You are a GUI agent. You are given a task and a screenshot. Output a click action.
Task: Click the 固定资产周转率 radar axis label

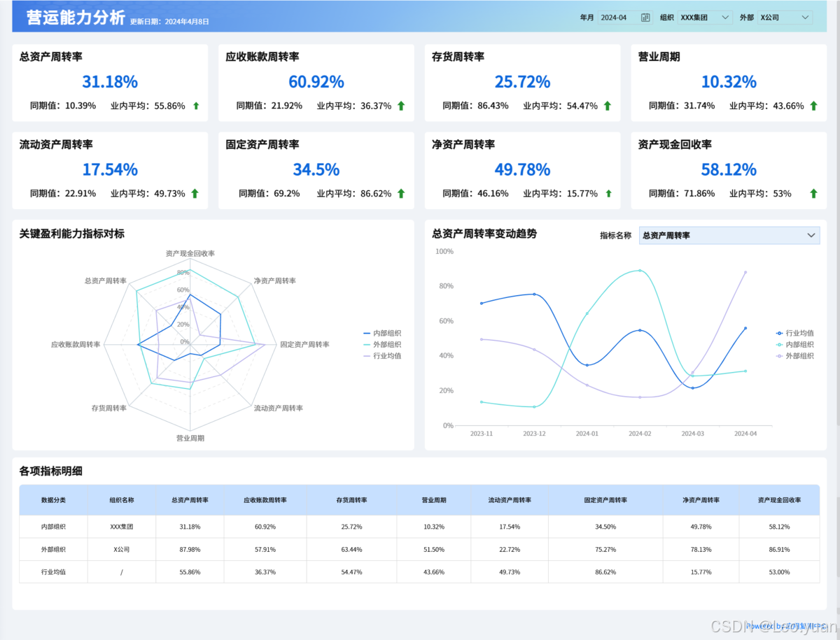(x=304, y=344)
